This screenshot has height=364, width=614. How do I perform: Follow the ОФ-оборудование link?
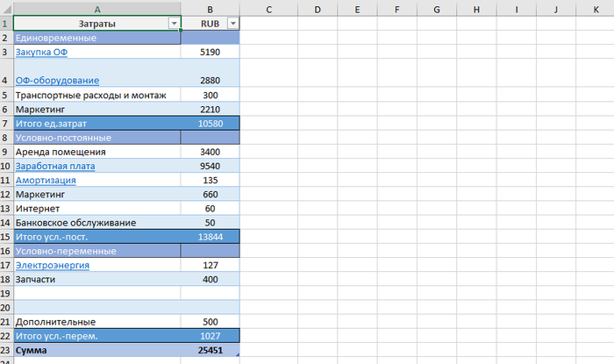[57, 80]
